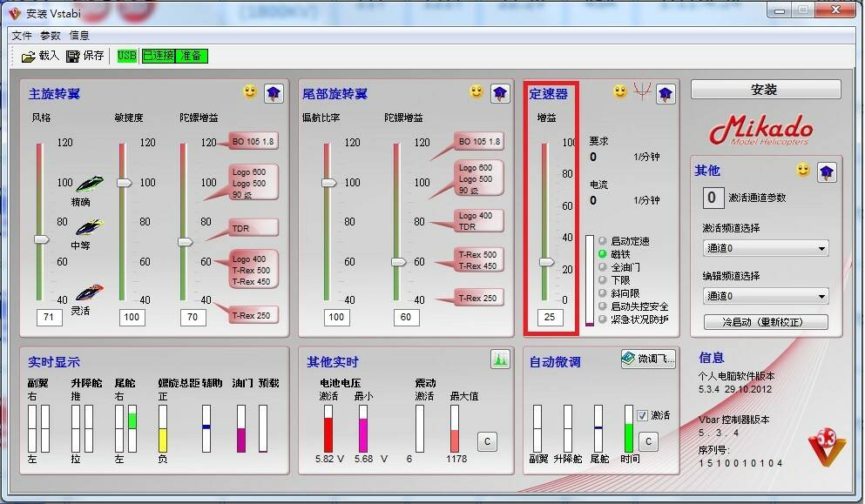Click the 敏捷度 value field showing 100
Viewport: 865px width, 504px height.
point(132,317)
